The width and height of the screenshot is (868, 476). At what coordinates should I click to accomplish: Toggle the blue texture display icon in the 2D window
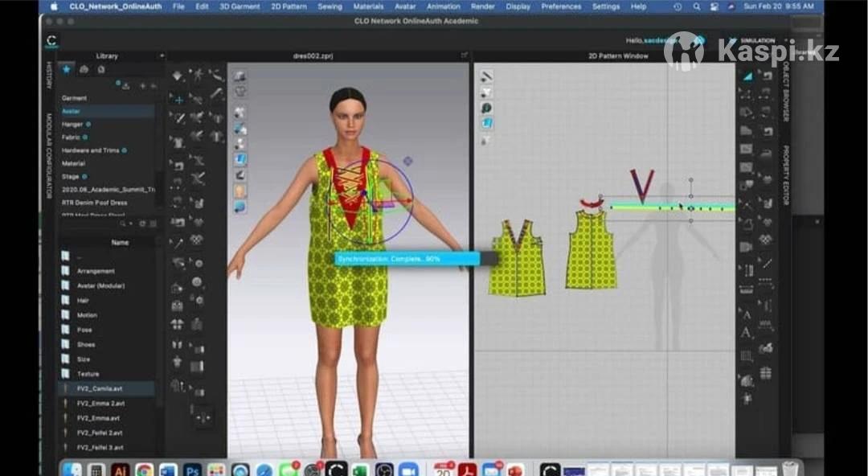pos(486,123)
